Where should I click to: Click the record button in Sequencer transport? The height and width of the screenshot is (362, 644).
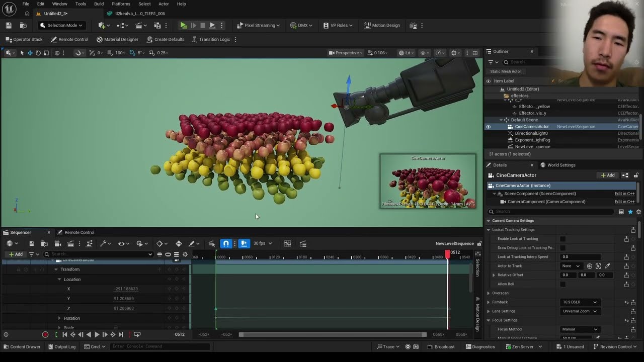(x=45, y=334)
